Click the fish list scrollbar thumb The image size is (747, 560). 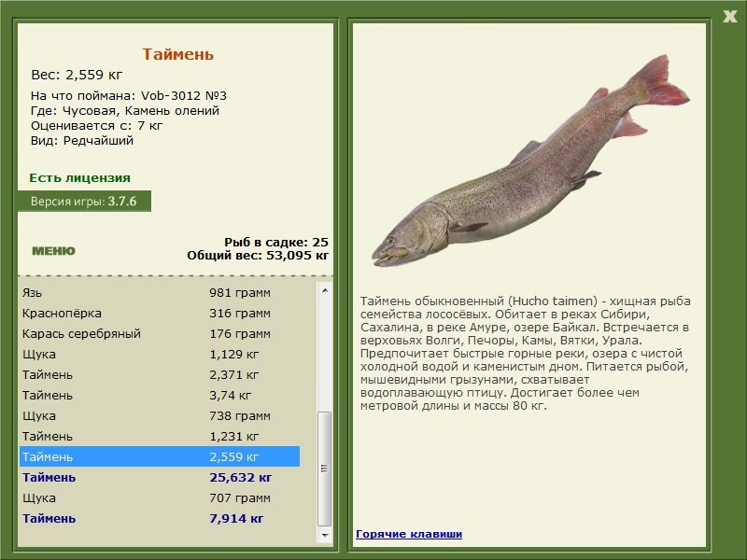[325, 469]
